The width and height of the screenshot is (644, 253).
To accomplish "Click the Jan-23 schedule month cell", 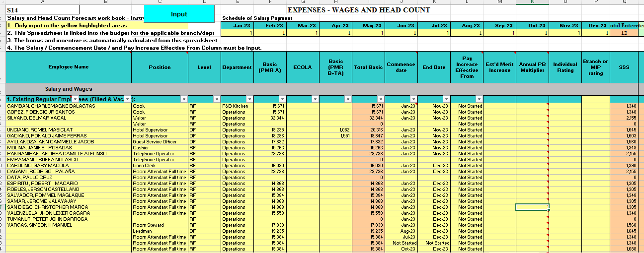I will (237, 25).
